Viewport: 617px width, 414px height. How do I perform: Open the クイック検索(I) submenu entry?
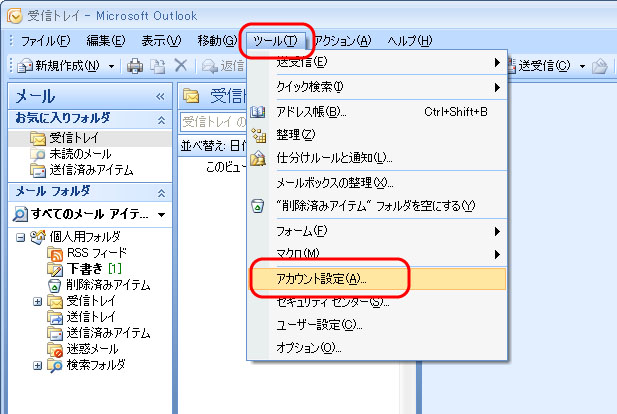pos(377,87)
